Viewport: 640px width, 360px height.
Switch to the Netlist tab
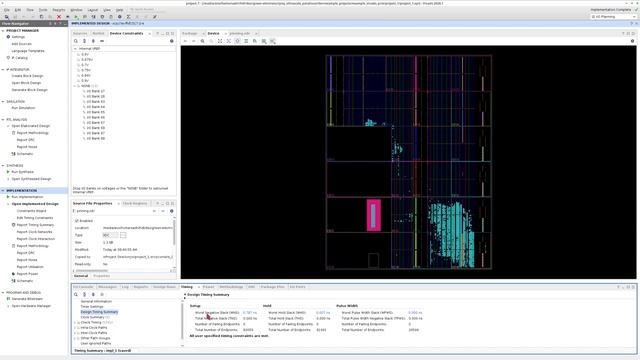click(98, 33)
